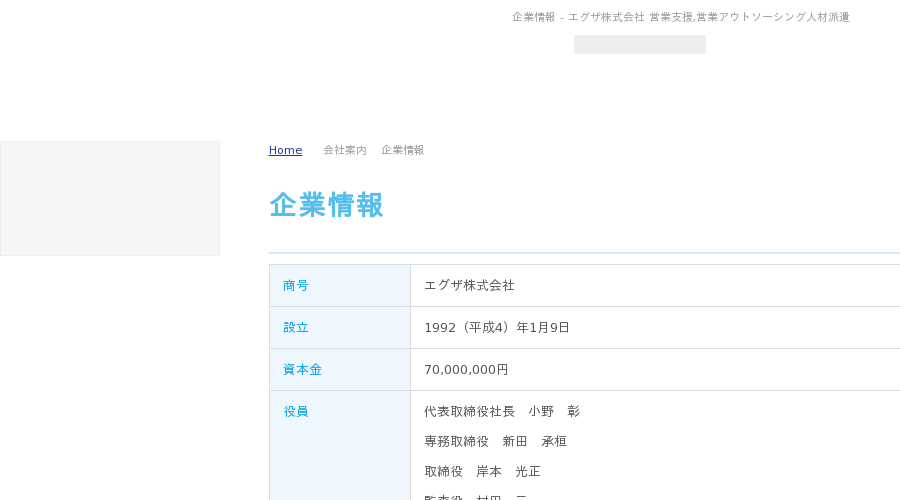Select the 役員 table header cell

click(340, 445)
